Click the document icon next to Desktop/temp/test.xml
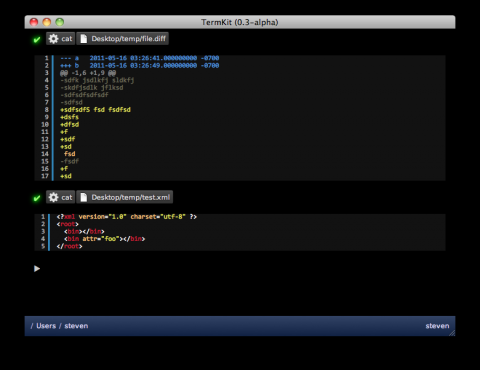 pyautogui.click(x=84, y=197)
